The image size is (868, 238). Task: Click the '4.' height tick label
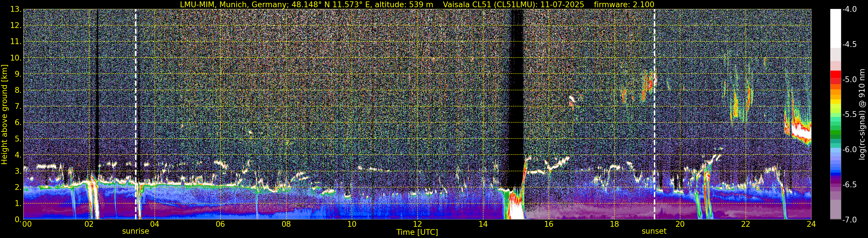18,155
